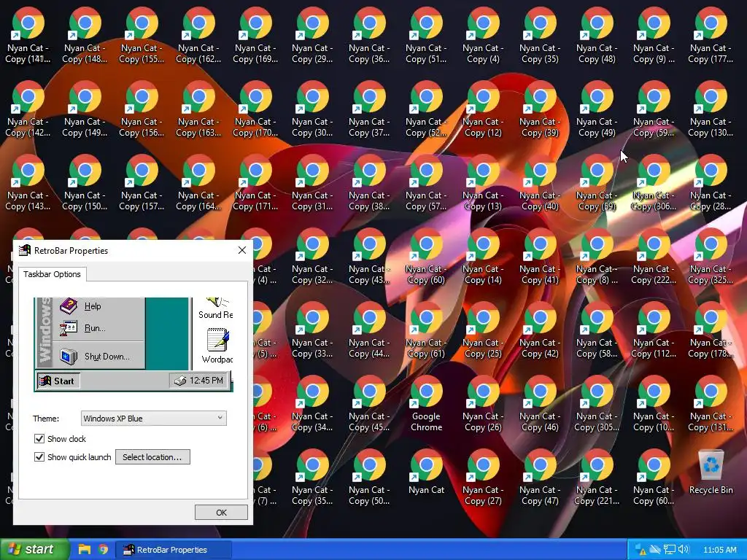Image resolution: width=747 pixels, height=560 pixels.
Task: Select Nyan Cat - Copy (26) icon
Action: pyautogui.click(x=483, y=403)
